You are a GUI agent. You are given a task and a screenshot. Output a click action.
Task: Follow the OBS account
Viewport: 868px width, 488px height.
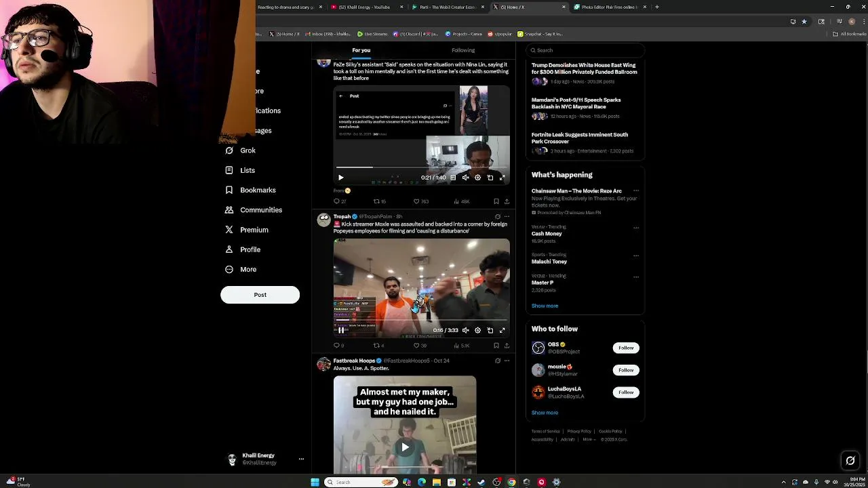626,348
